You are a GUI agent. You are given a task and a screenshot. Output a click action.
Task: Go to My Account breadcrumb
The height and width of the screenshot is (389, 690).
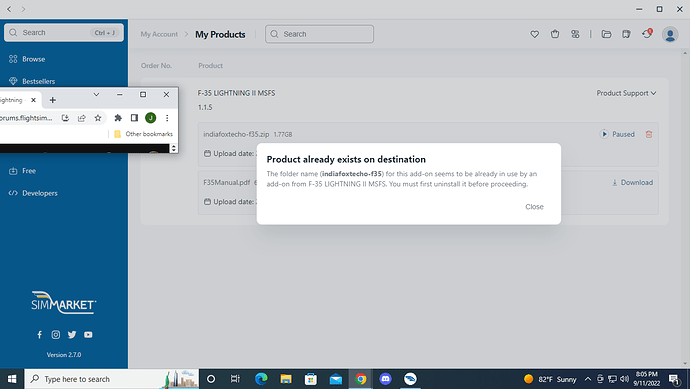[x=159, y=34]
